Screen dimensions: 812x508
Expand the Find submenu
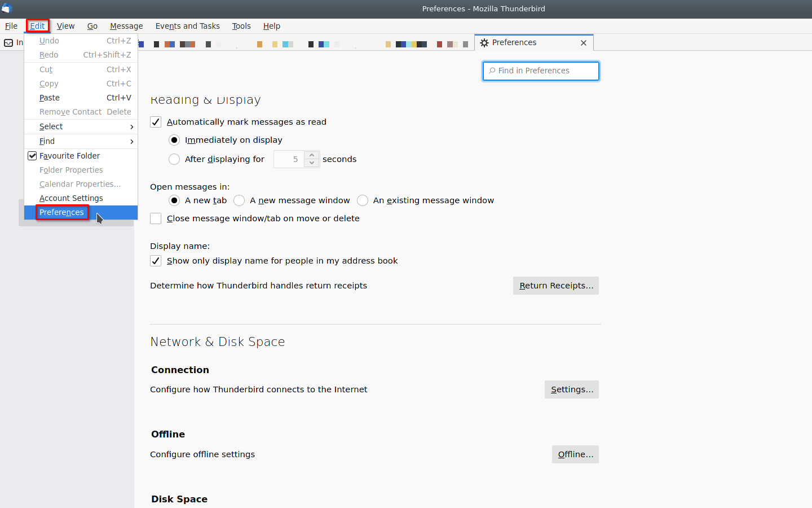[x=81, y=141]
